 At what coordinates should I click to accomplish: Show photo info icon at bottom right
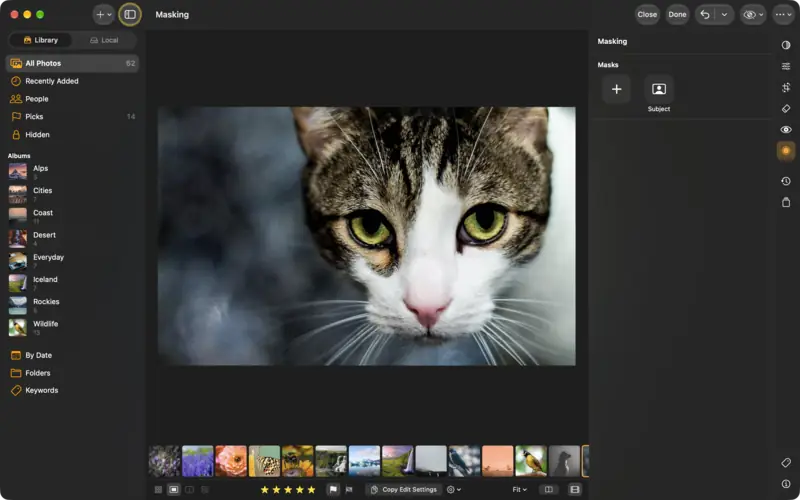786,484
